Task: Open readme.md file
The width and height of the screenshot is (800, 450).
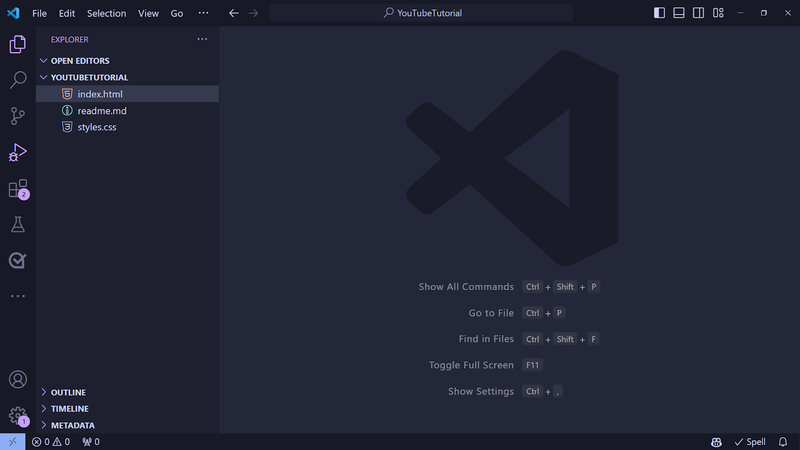Action: pos(127,111)
